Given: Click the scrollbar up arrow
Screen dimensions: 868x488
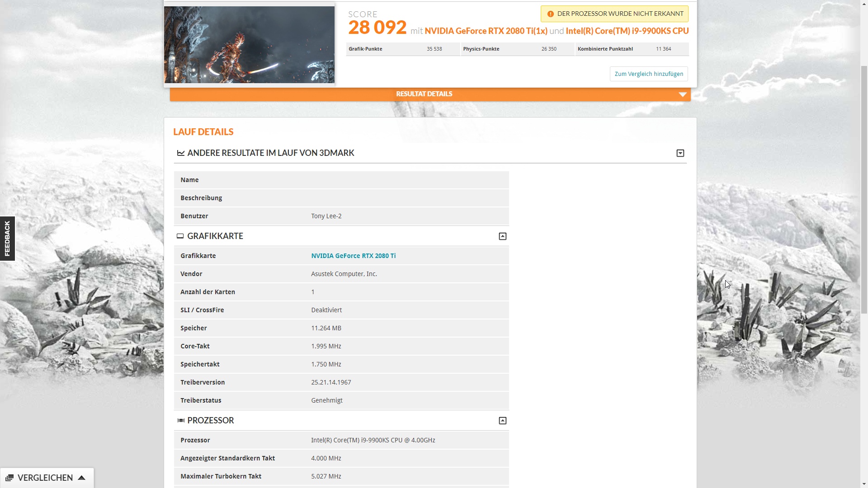Looking at the screenshot, I should (x=864, y=4).
